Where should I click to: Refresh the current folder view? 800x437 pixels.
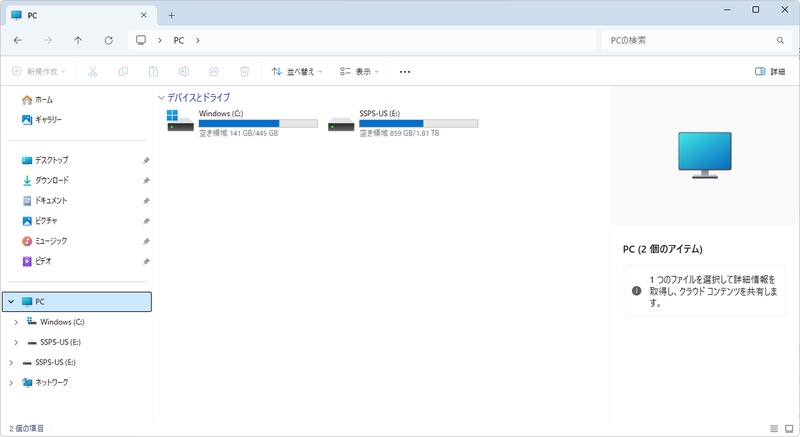[x=109, y=40]
